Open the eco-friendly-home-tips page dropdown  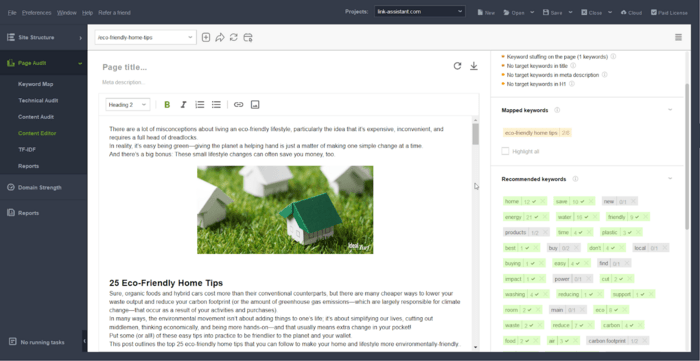click(x=146, y=37)
